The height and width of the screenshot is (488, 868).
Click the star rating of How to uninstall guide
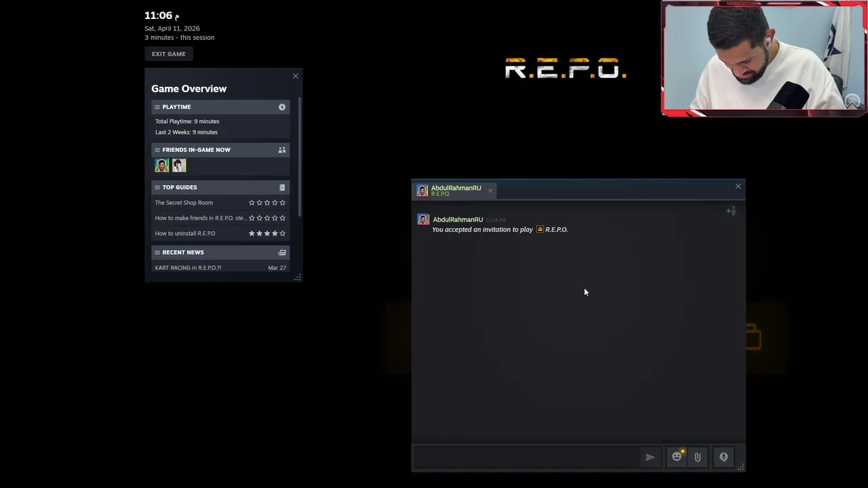click(x=267, y=233)
